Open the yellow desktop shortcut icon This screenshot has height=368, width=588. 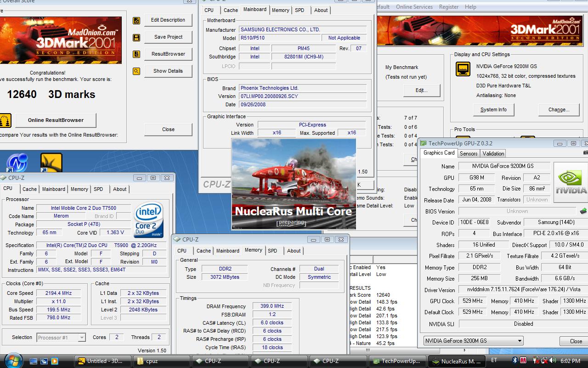(51, 163)
